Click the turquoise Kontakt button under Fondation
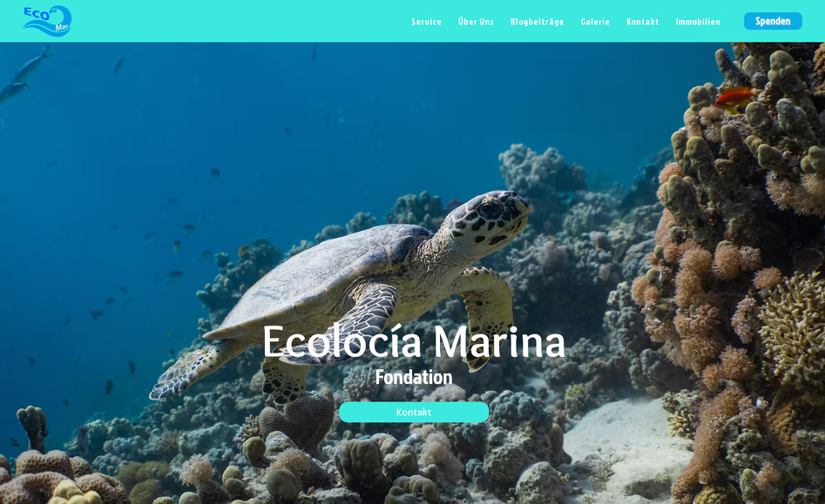The width and height of the screenshot is (825, 504). pyautogui.click(x=414, y=412)
